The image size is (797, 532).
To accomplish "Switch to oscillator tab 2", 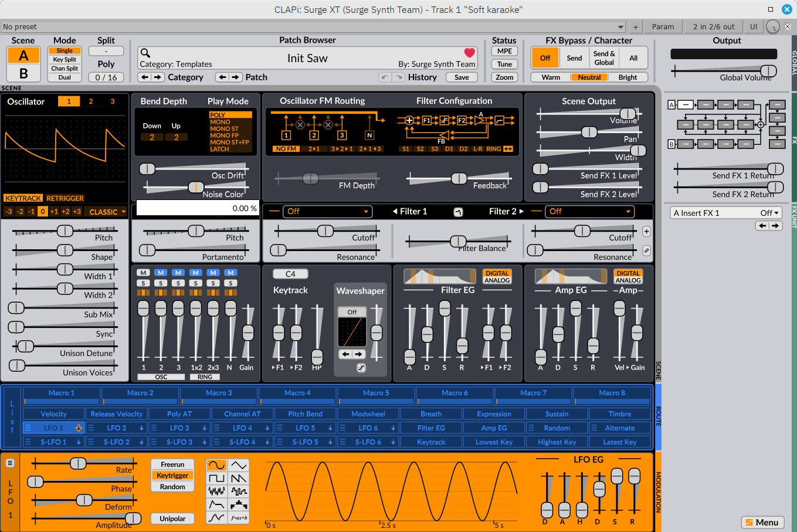I will click(x=91, y=101).
